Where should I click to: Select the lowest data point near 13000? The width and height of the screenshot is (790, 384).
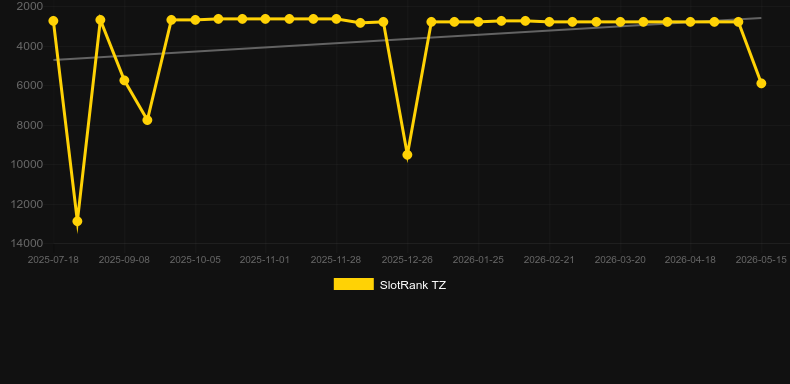[x=77, y=221]
